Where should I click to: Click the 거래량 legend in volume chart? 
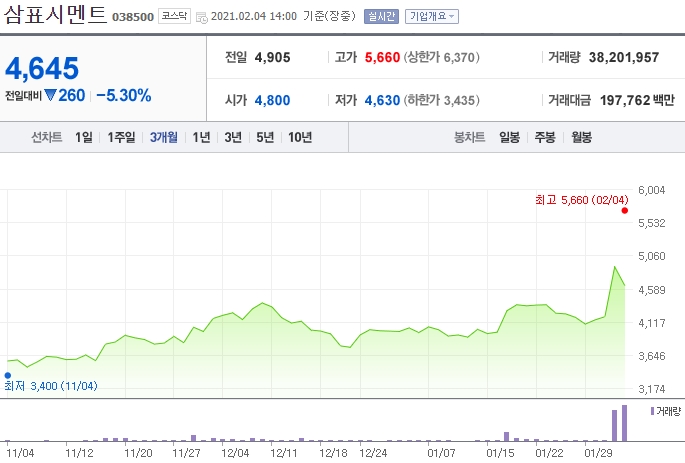666,411
